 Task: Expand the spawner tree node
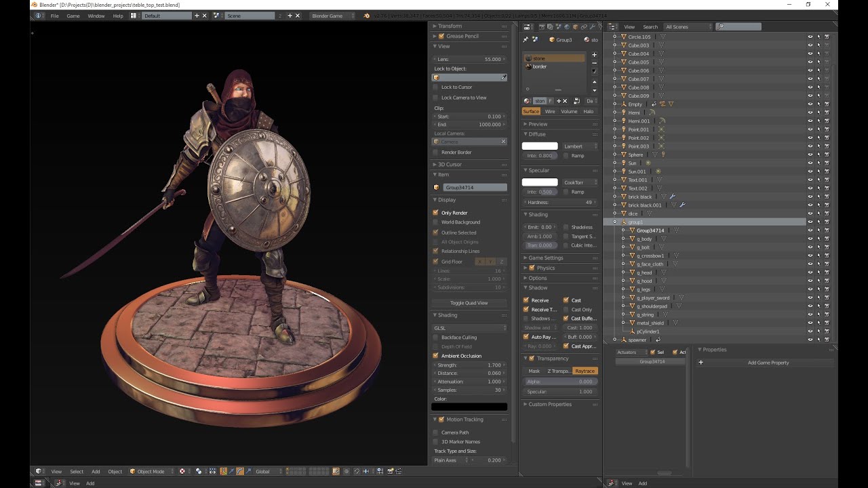[615, 340]
